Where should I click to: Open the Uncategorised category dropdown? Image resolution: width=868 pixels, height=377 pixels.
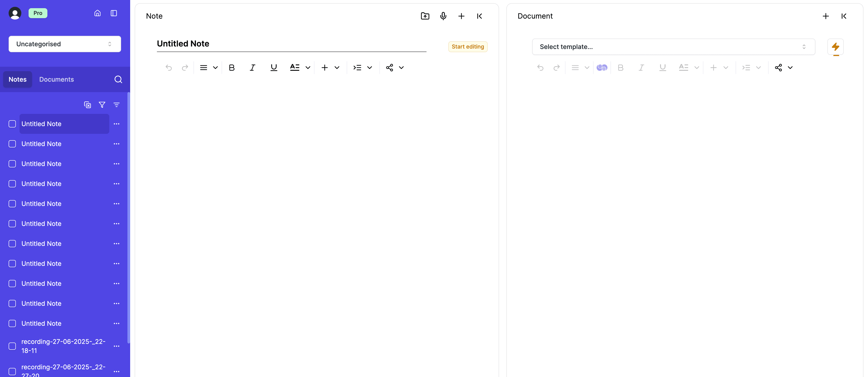65,44
